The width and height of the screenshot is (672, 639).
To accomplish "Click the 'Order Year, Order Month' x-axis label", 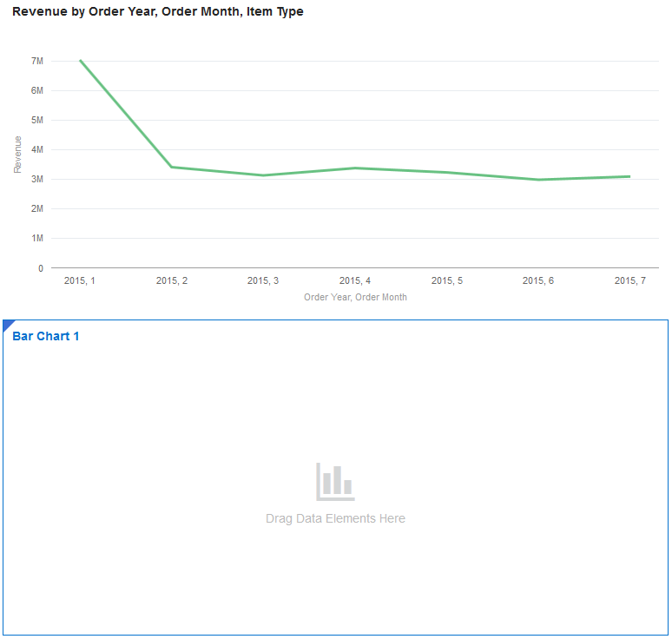I will tap(355, 297).
